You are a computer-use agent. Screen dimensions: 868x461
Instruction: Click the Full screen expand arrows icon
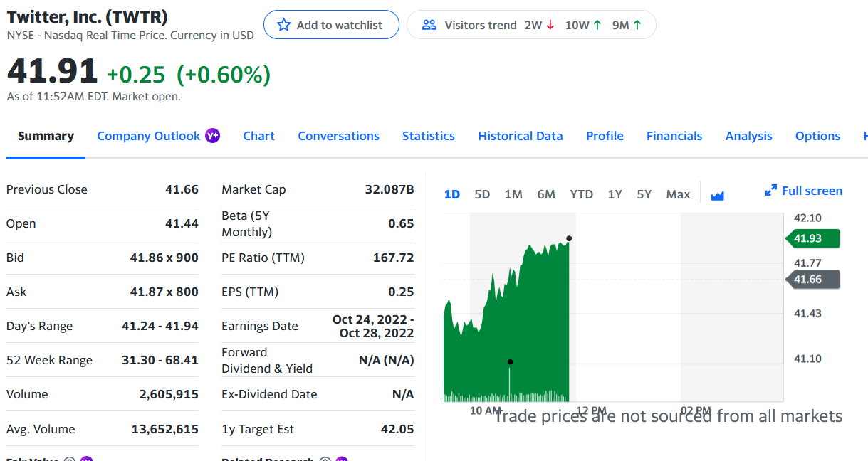(770, 191)
